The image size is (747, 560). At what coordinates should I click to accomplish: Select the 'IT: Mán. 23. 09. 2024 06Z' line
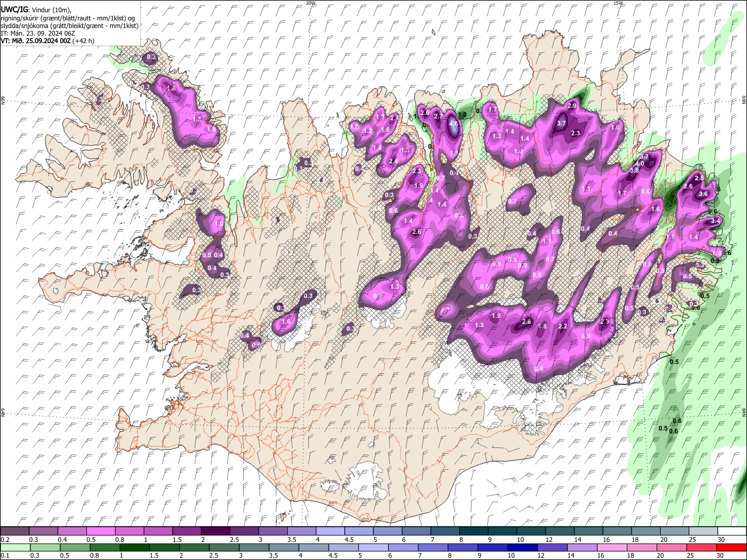[x=37, y=33]
